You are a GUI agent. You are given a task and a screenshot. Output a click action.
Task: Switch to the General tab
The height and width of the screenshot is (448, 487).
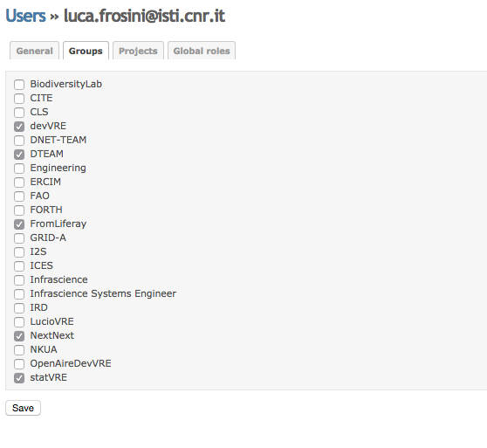pos(35,51)
